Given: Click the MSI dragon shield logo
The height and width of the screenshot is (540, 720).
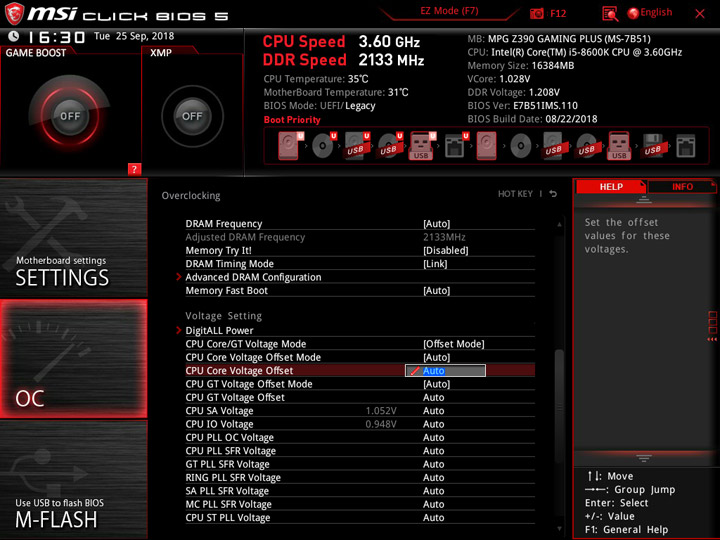Looking at the screenshot, I should tap(14, 14).
